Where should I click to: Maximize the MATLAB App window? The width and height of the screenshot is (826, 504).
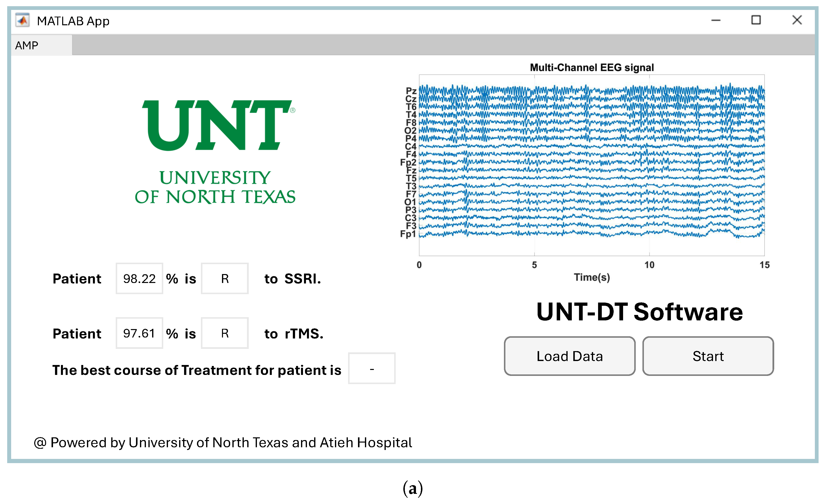[x=756, y=20]
